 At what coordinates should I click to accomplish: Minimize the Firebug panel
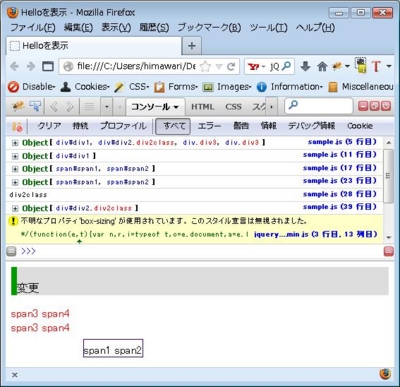[x=363, y=106]
